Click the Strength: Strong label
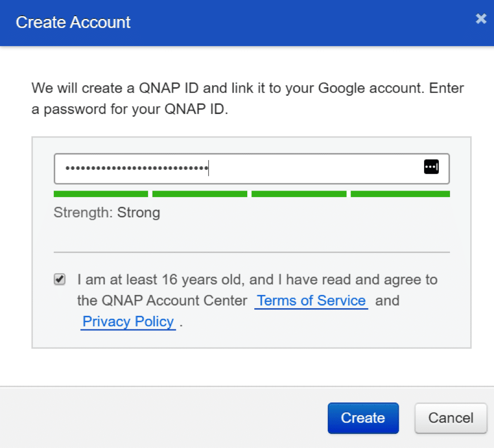Screen dimensions: 494x448 [x=107, y=213]
